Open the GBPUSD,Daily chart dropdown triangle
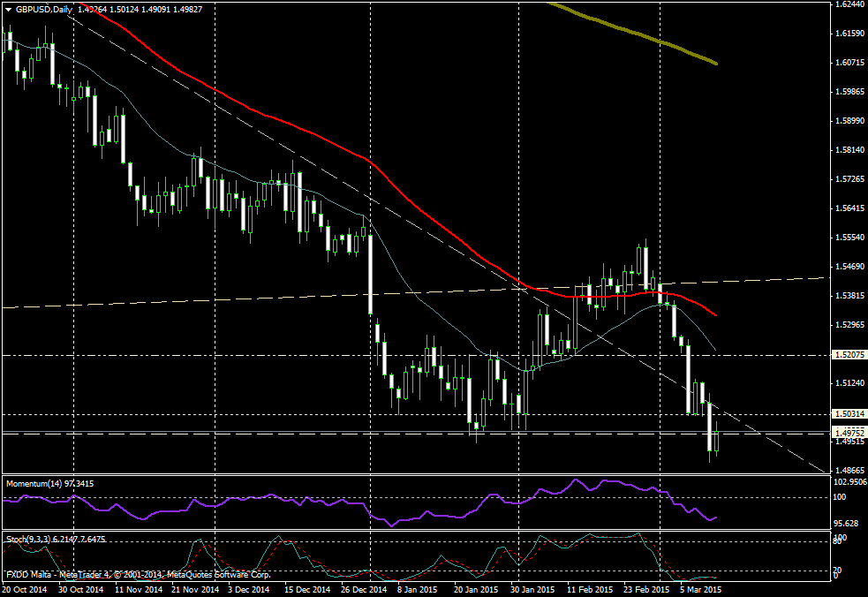Viewport: 868px width, 597px height. click(8, 10)
